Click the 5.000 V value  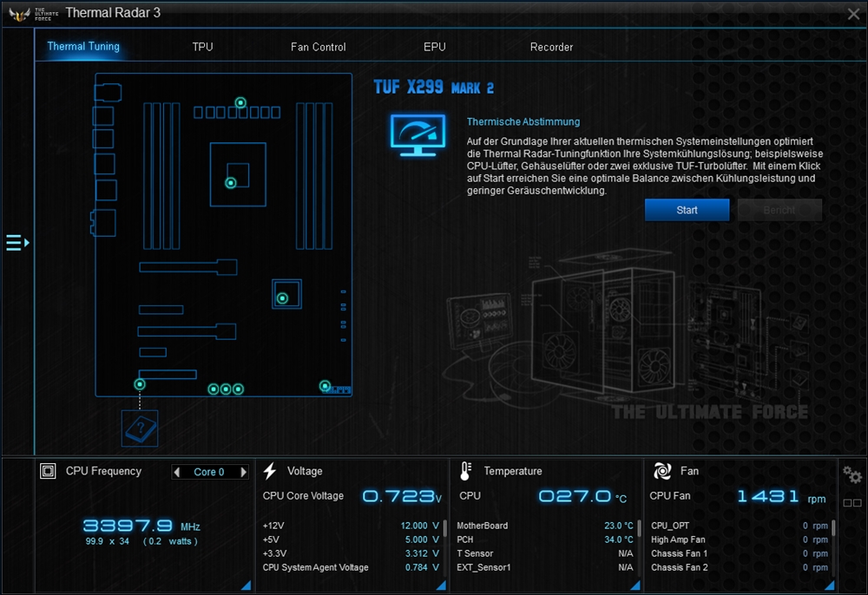coord(422,539)
